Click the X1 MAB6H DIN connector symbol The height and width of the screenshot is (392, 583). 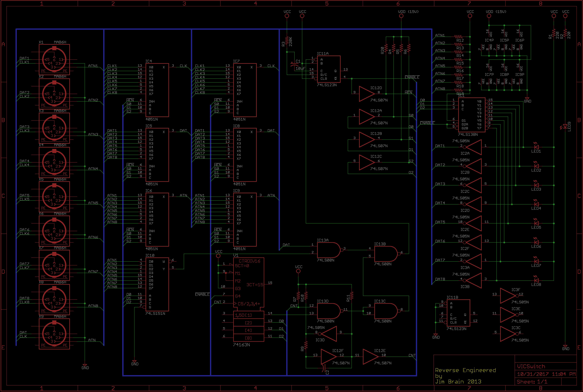(x=54, y=60)
